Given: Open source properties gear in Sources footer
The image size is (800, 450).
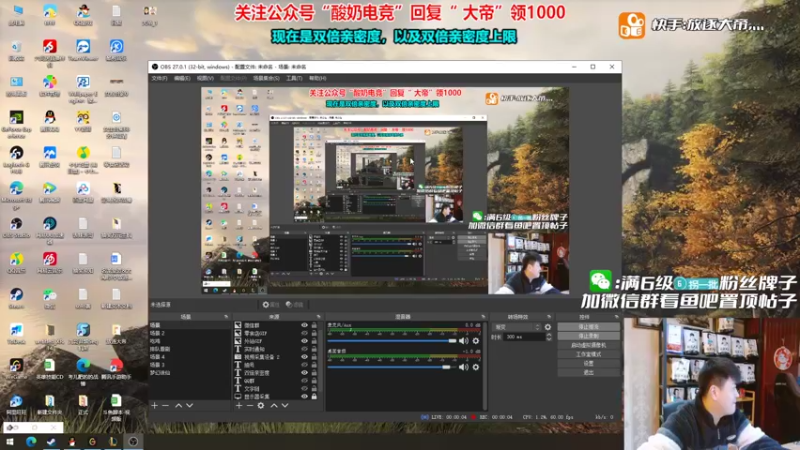Looking at the screenshot, I should click(x=261, y=405).
